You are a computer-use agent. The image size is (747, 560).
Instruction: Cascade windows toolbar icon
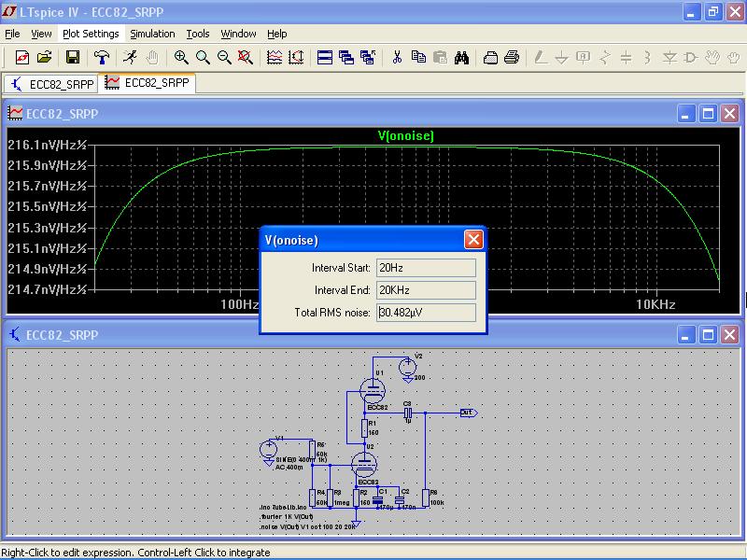tap(346, 58)
